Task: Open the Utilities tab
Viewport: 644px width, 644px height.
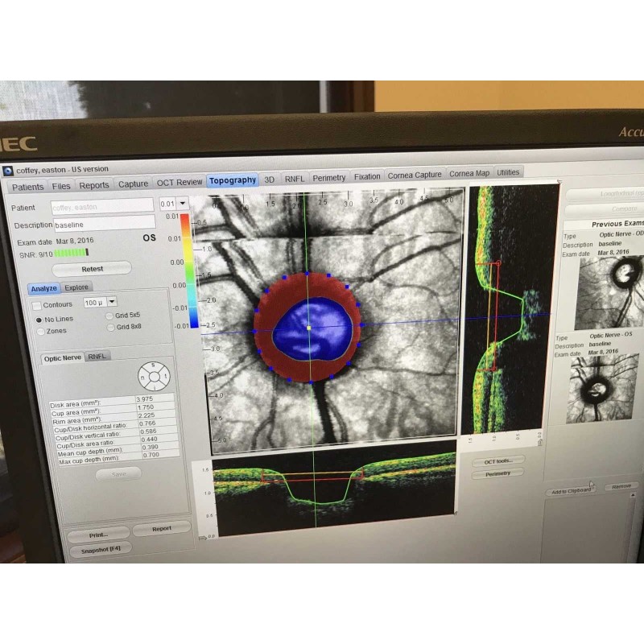Action: pos(508,172)
